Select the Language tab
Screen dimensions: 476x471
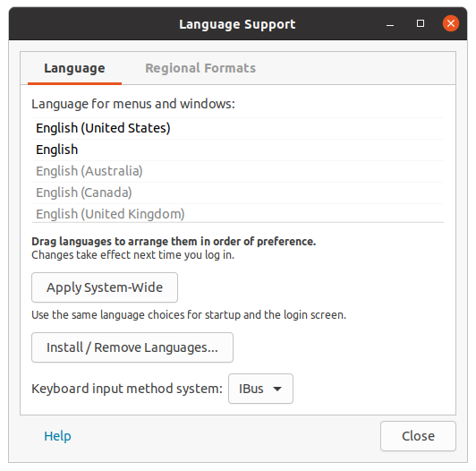[x=74, y=68]
